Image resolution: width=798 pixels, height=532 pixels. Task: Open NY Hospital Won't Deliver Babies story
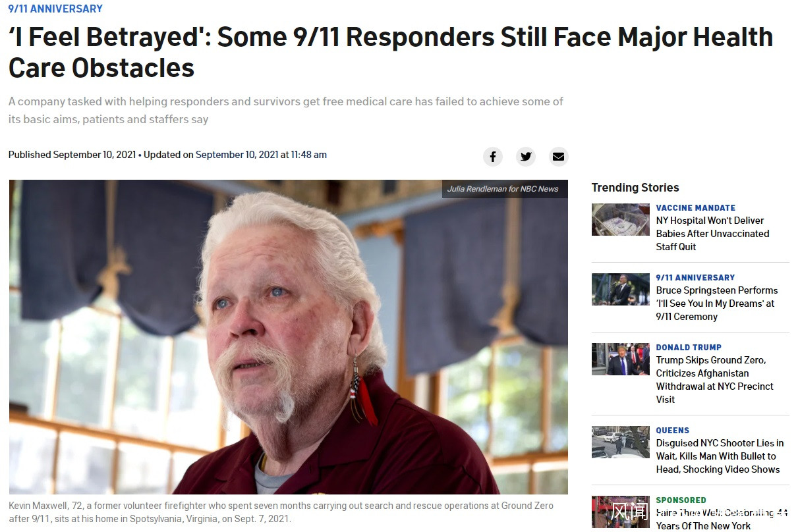[712, 234]
